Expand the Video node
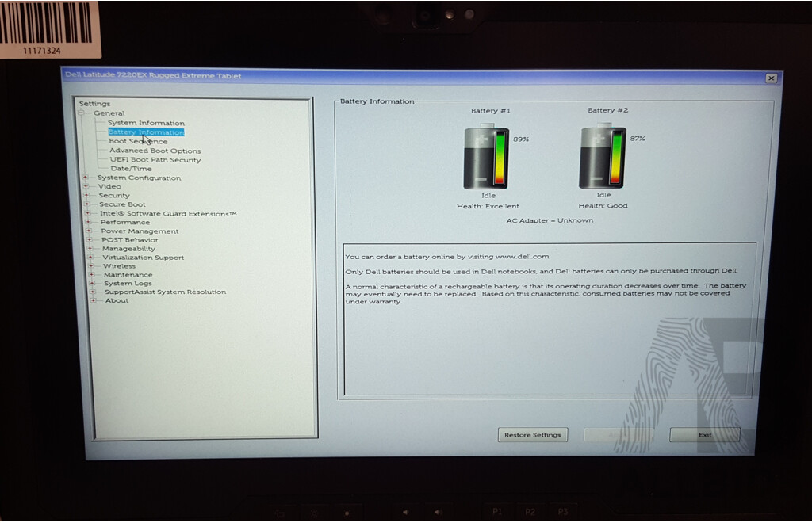Screen dimensions: 812x523 pos(86,186)
